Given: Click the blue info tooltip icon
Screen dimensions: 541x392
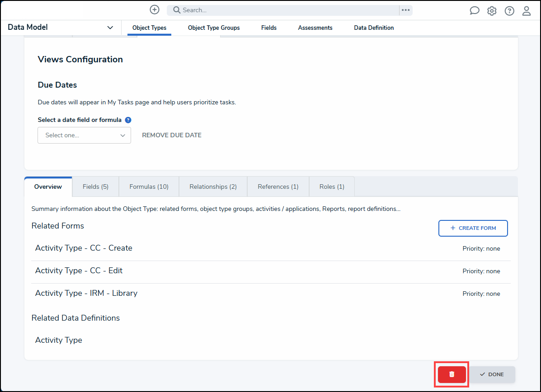Looking at the screenshot, I should pos(128,120).
